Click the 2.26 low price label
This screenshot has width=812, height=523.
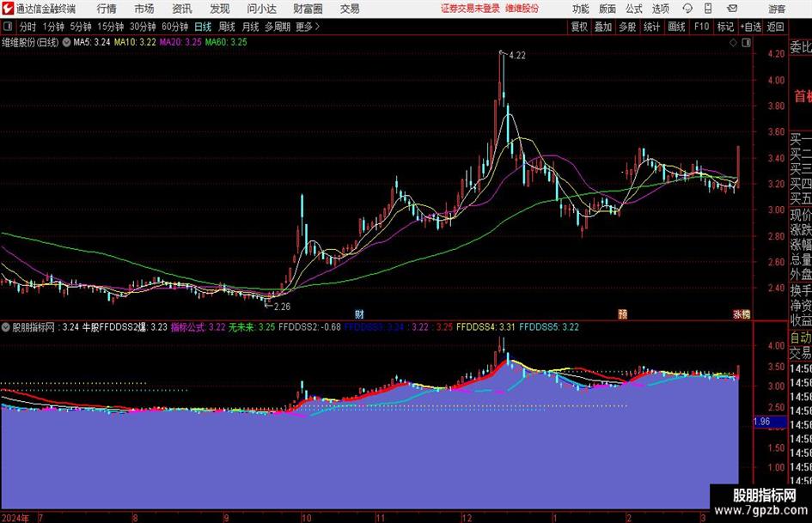pyautogui.click(x=282, y=307)
